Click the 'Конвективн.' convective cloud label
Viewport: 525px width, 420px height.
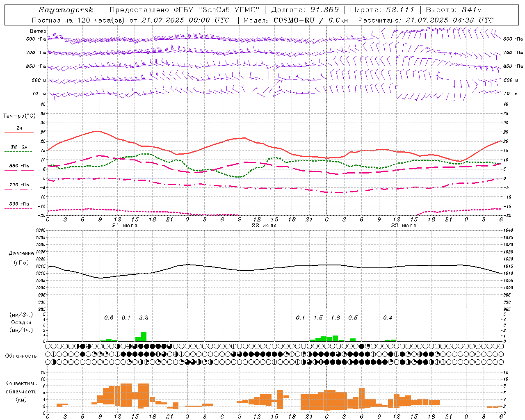click(x=21, y=383)
